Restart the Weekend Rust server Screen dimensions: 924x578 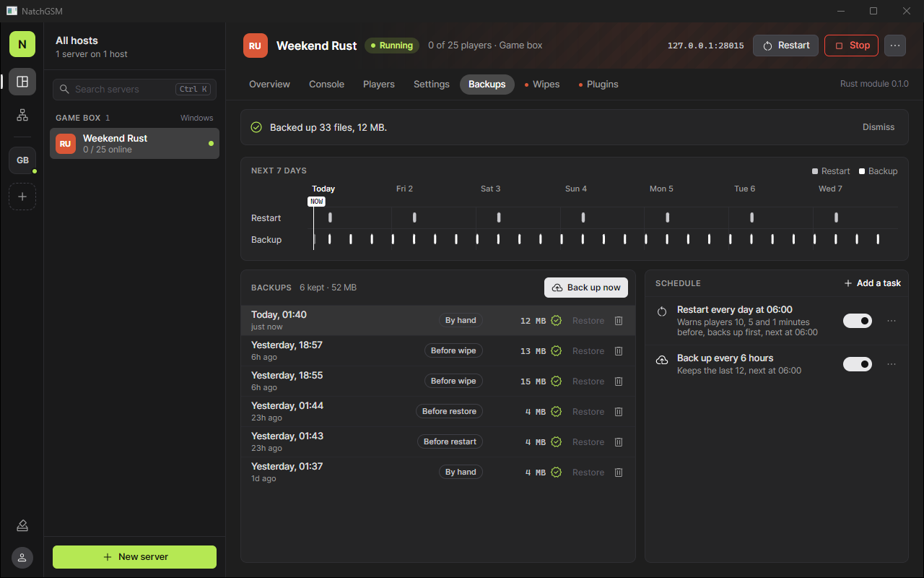(786, 46)
